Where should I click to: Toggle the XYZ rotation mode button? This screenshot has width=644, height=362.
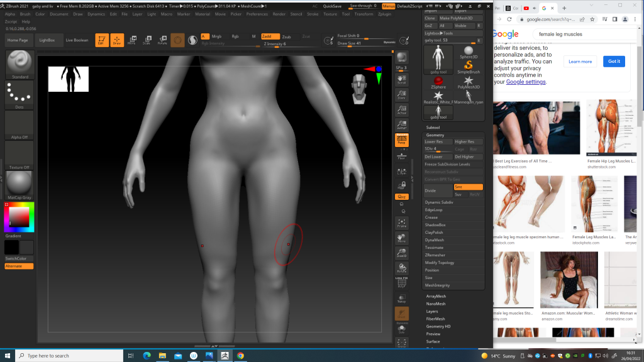tap(402, 197)
